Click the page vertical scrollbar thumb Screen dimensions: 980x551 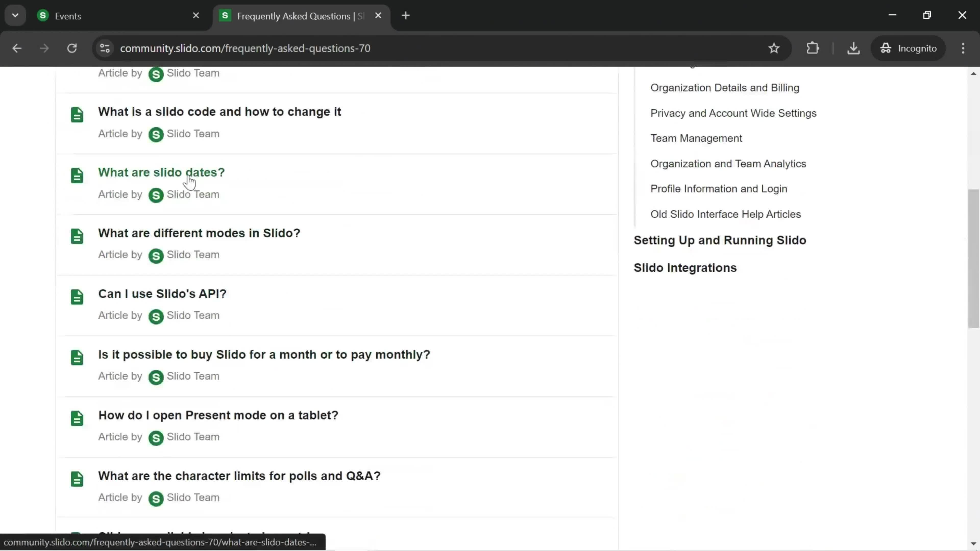coord(974,259)
